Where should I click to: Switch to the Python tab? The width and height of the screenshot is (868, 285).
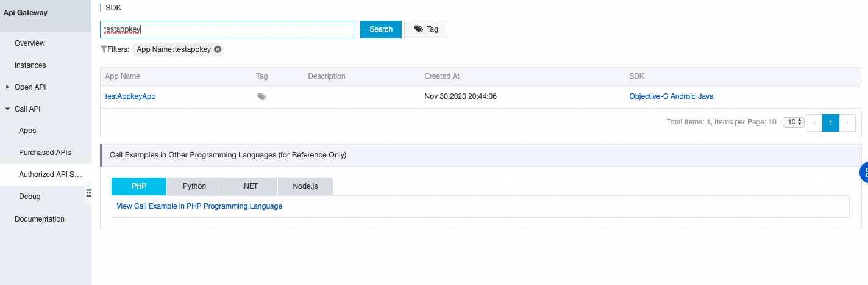(194, 186)
